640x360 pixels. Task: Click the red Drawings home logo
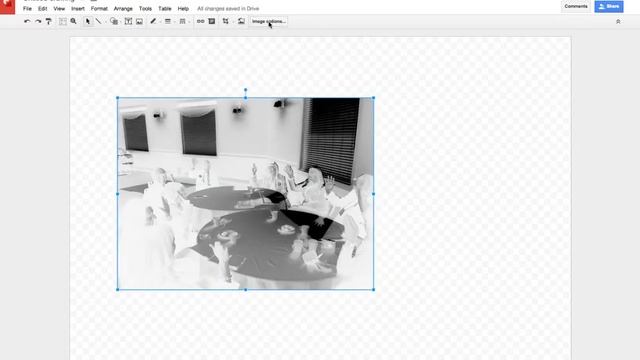coord(7,7)
